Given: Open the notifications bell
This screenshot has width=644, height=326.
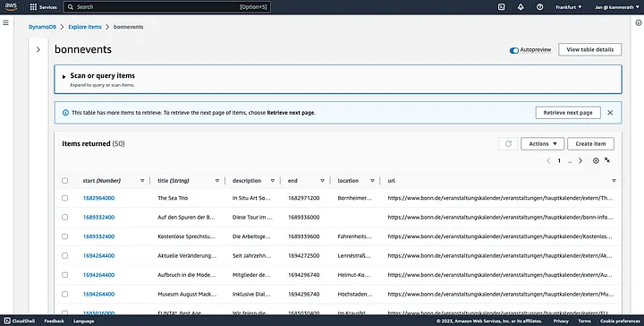Looking at the screenshot, I should pyautogui.click(x=521, y=7).
